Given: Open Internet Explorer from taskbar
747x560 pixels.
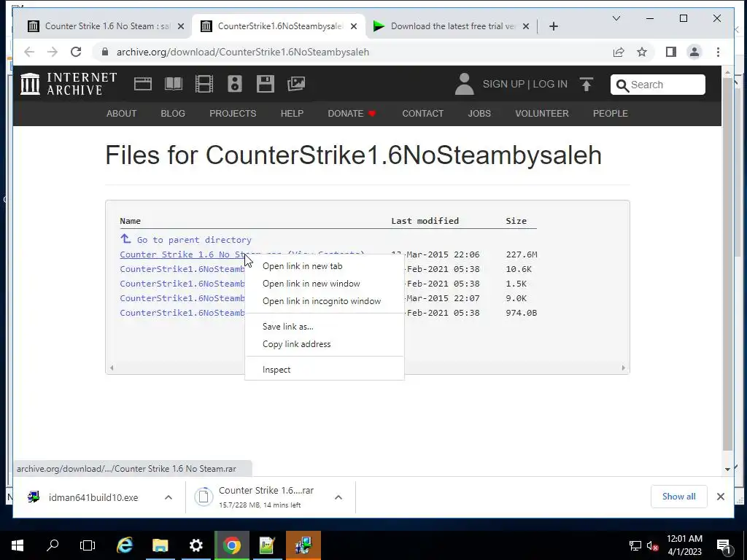Looking at the screenshot, I should (x=125, y=545).
